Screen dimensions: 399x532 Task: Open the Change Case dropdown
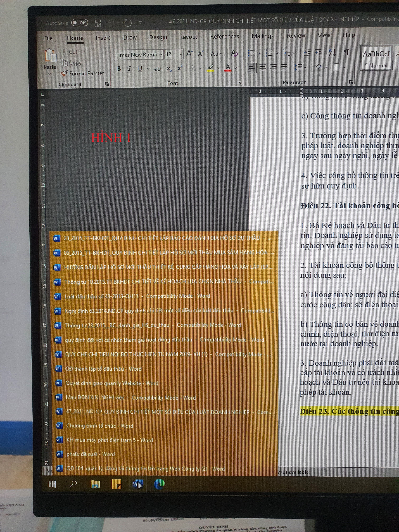tap(217, 53)
